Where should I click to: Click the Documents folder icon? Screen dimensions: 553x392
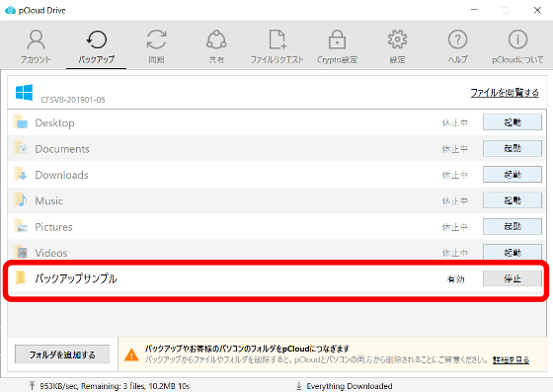pyautogui.click(x=21, y=148)
